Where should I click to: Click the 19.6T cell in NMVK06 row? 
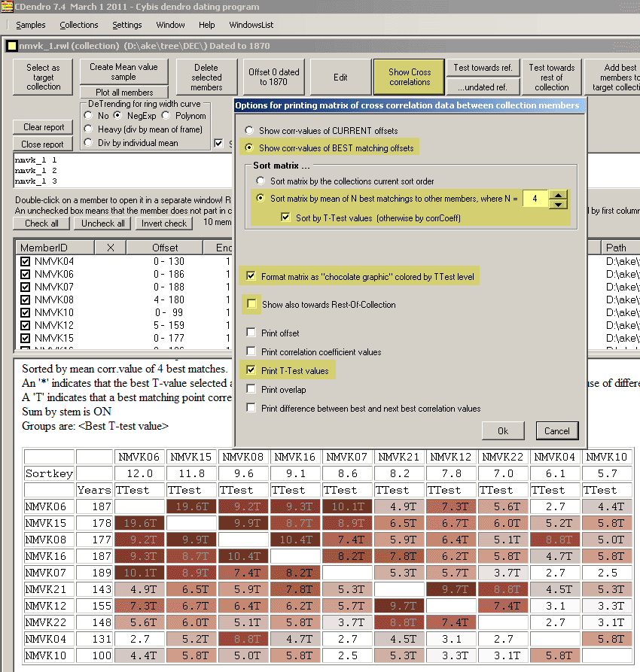pyautogui.click(x=191, y=506)
